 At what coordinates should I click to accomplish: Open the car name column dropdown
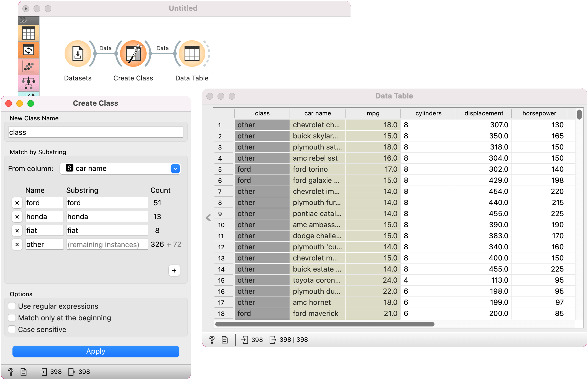(x=175, y=168)
